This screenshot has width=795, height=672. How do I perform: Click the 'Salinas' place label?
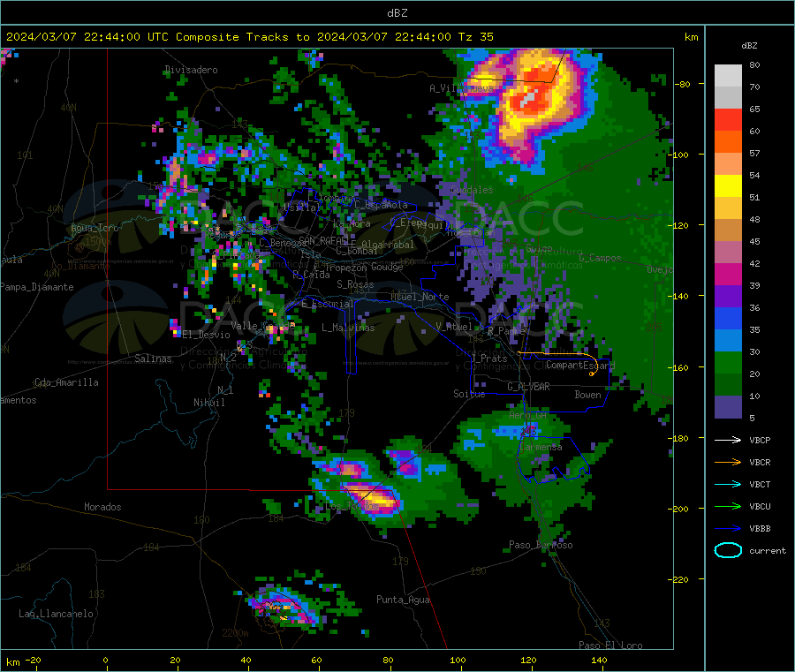point(153,359)
